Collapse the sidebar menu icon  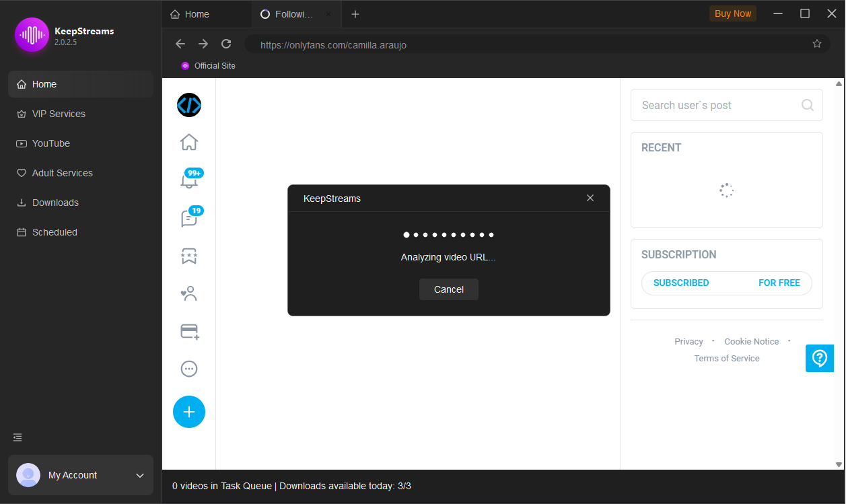click(x=18, y=437)
